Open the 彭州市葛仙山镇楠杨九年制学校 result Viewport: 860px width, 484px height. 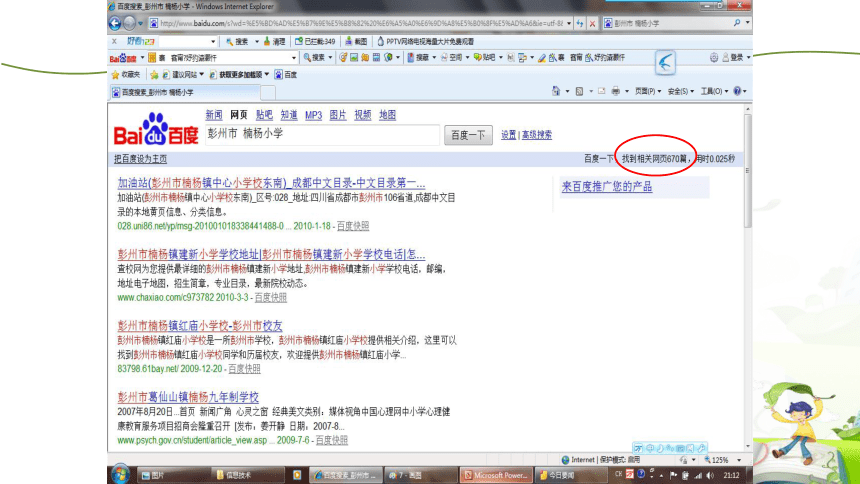(188, 397)
